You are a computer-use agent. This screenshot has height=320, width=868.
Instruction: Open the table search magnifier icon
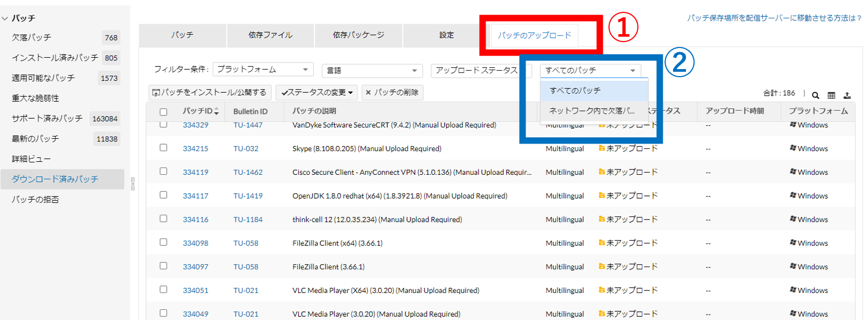pos(816,95)
